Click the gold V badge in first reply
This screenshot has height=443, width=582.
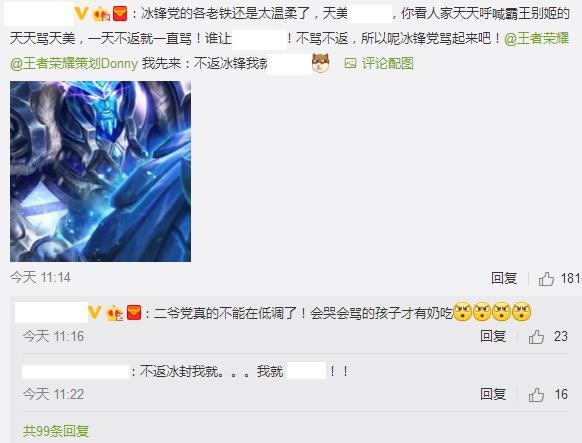click(95, 313)
